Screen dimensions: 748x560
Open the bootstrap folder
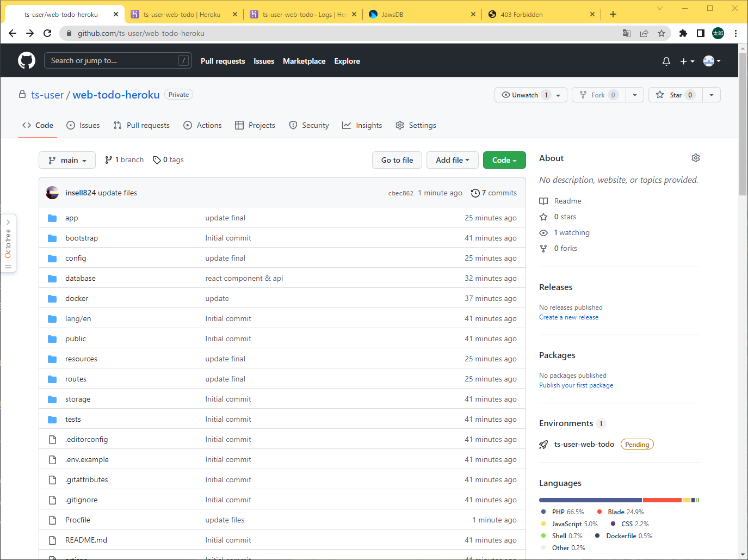(x=82, y=238)
